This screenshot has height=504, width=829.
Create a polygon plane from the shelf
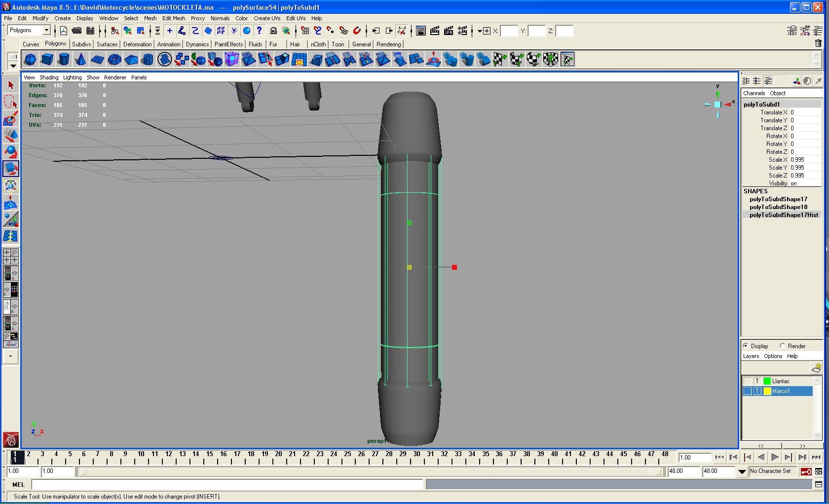pos(98,60)
